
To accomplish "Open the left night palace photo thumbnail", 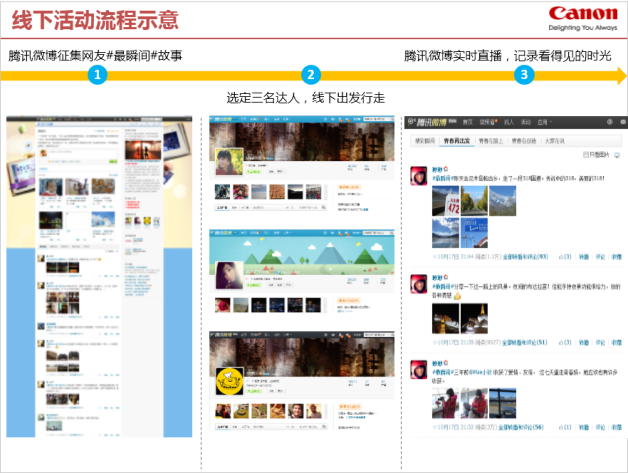I will pos(445,318).
